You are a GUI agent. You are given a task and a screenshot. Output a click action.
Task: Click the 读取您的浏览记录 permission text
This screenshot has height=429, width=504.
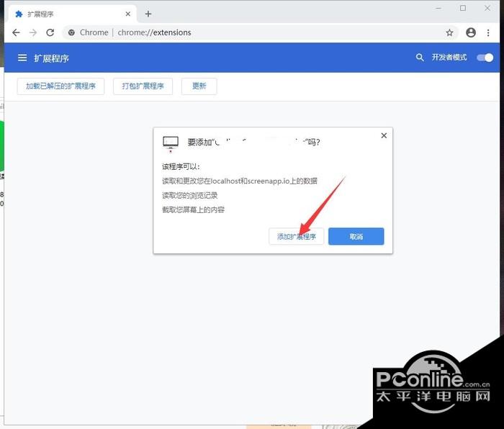[x=189, y=195]
